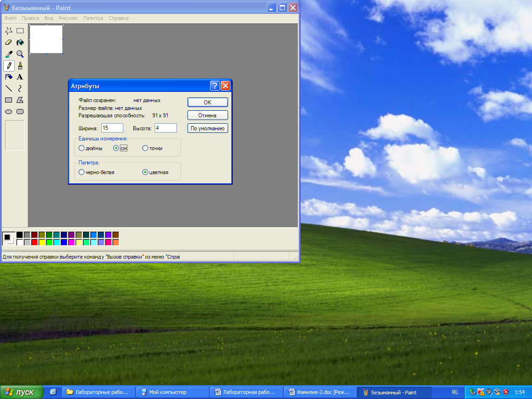
Task: Switch to Фамилия-2.doc taskbar window
Action: tap(320, 392)
